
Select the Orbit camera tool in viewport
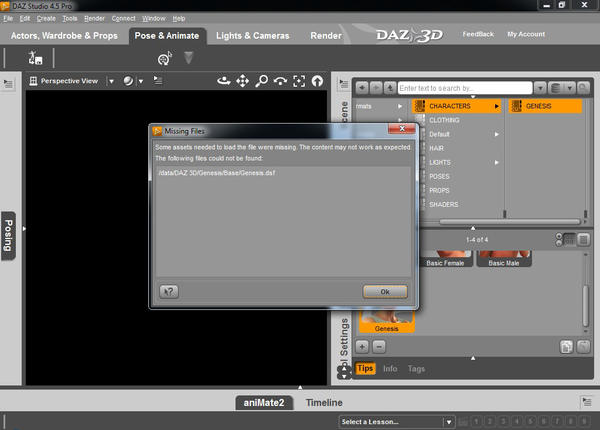coord(223,81)
